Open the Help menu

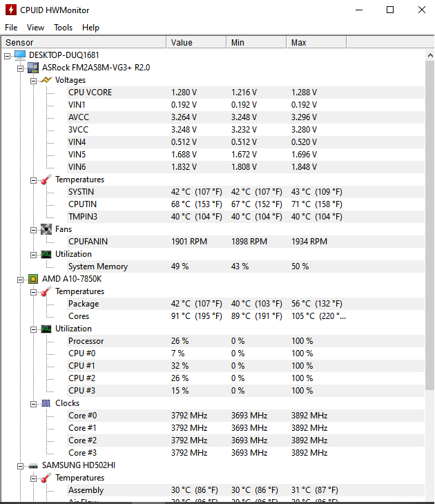pyautogui.click(x=90, y=28)
